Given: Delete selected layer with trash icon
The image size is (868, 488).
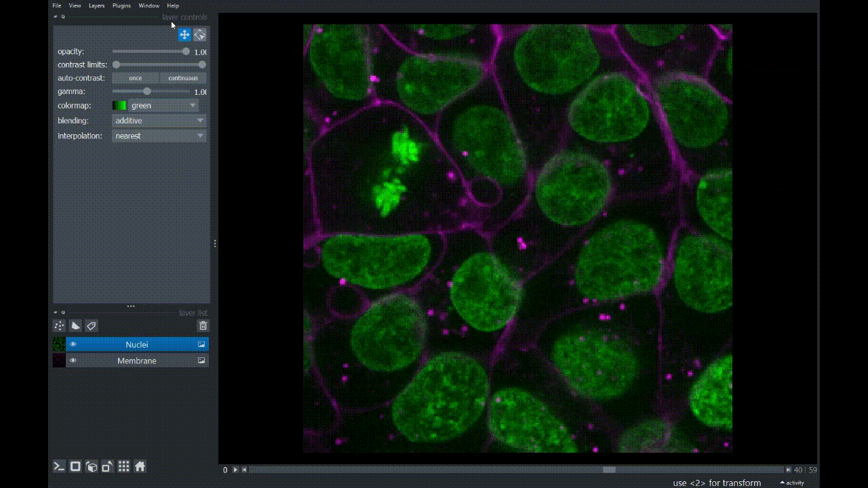Looking at the screenshot, I should pos(203,326).
